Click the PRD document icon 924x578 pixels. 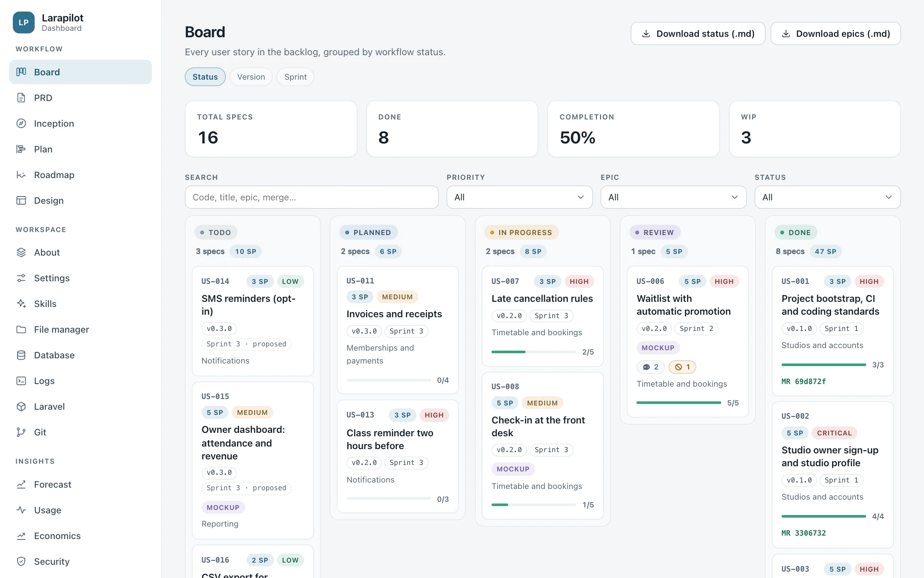coord(21,98)
